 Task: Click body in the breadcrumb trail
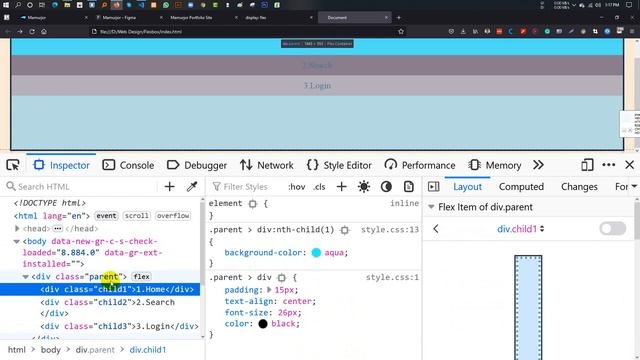tap(51, 350)
